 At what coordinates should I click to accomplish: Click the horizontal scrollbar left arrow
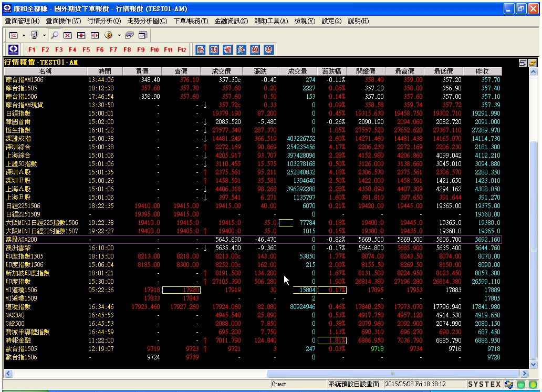pyautogui.click(x=8, y=373)
